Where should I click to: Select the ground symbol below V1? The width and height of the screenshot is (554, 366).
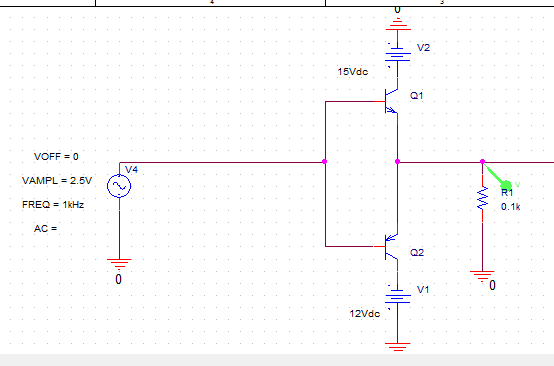(397, 347)
